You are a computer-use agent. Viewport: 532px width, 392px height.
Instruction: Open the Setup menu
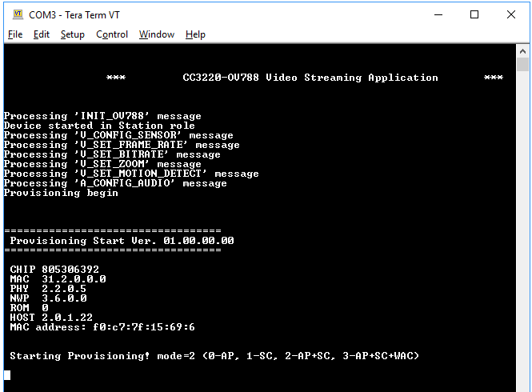pyautogui.click(x=72, y=34)
